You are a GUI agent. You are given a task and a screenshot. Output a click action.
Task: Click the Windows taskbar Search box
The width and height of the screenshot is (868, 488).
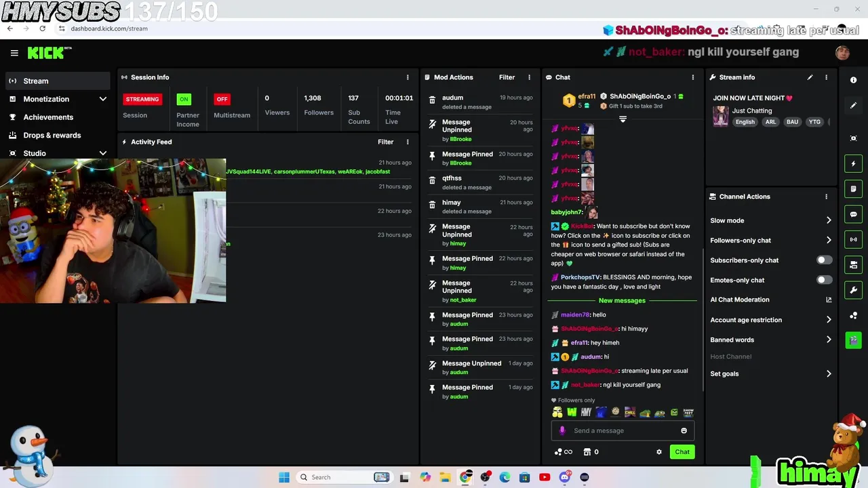346,477
